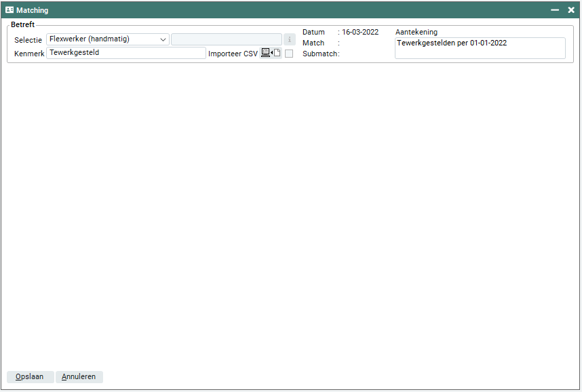Click the Aantekening heading label
Image resolution: width=582 pixels, height=392 pixels.
click(416, 32)
